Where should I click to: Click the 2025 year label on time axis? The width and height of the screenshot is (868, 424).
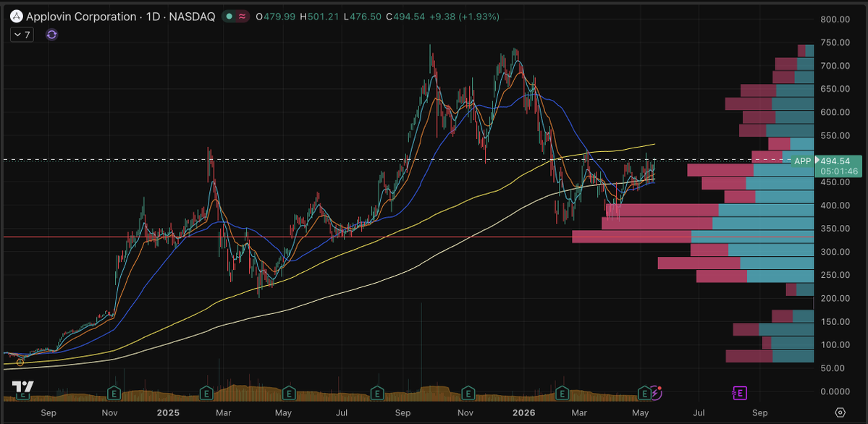(x=168, y=412)
